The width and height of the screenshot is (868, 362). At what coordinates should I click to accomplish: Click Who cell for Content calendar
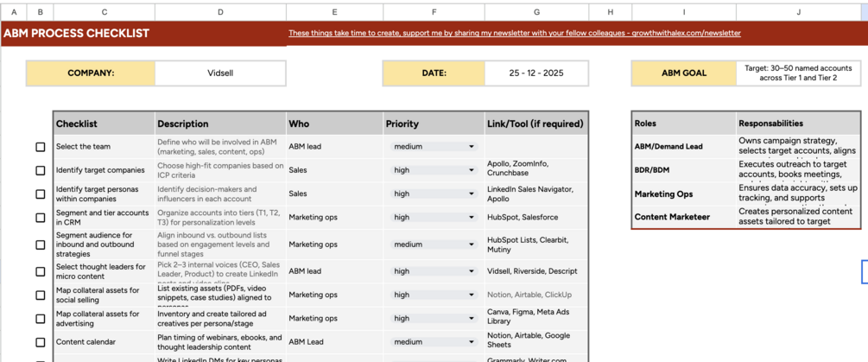(x=334, y=342)
